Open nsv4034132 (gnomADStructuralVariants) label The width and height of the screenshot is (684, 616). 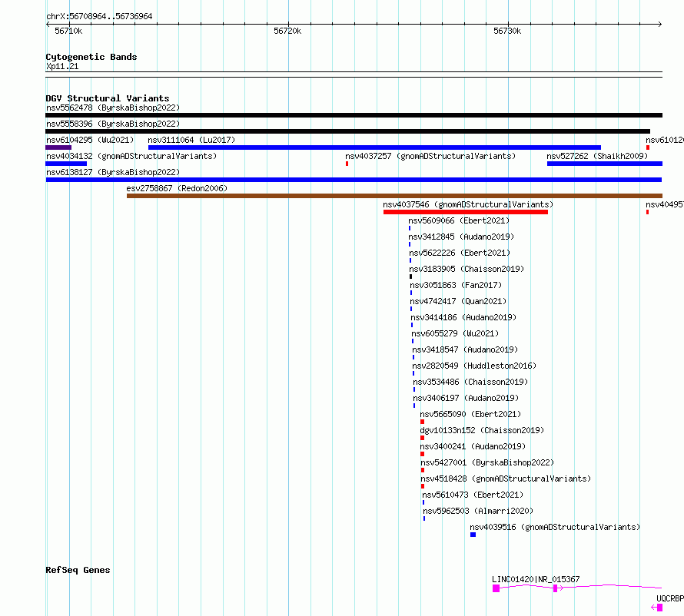coord(131,156)
